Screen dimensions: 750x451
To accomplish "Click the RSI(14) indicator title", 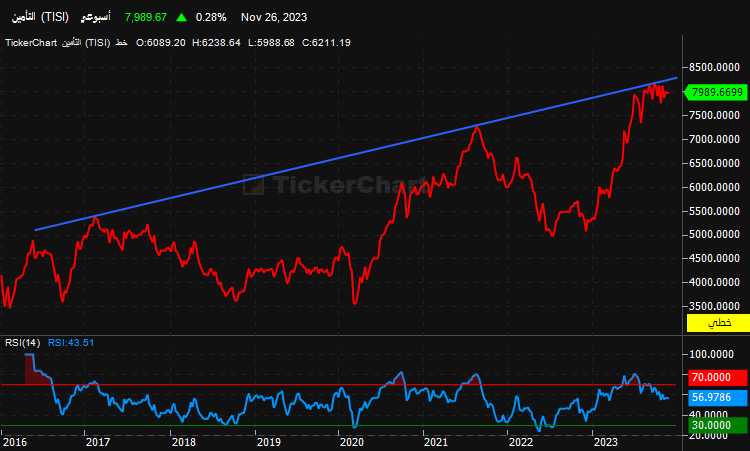I will point(22,343).
